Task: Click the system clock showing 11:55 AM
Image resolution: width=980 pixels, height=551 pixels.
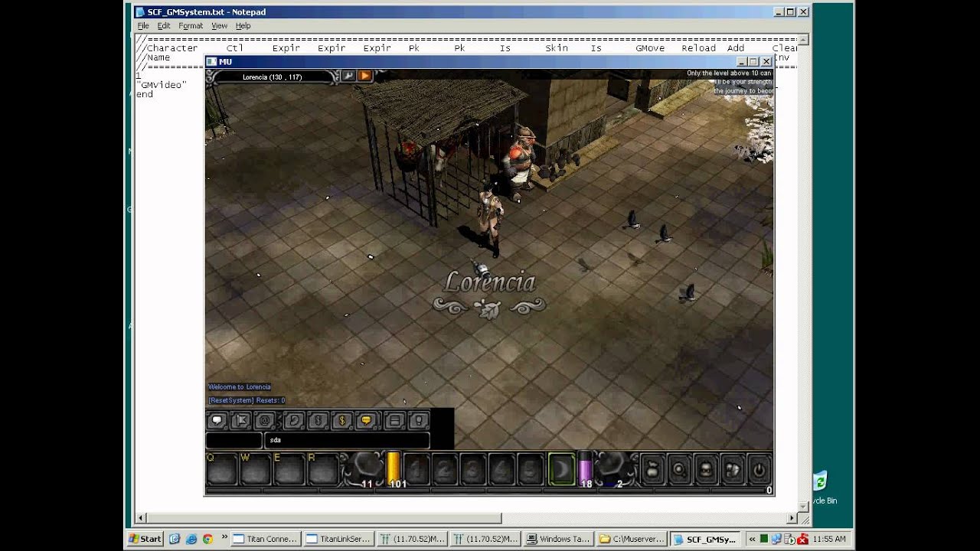Action: pyautogui.click(x=830, y=539)
